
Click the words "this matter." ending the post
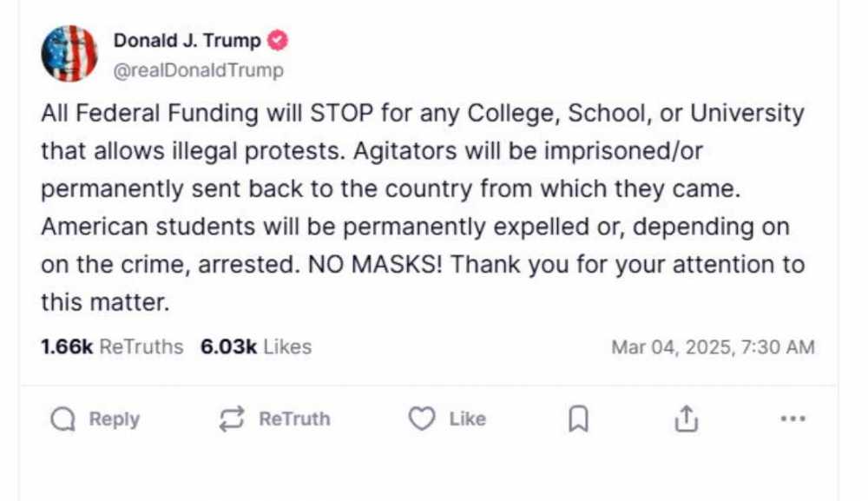click(103, 302)
